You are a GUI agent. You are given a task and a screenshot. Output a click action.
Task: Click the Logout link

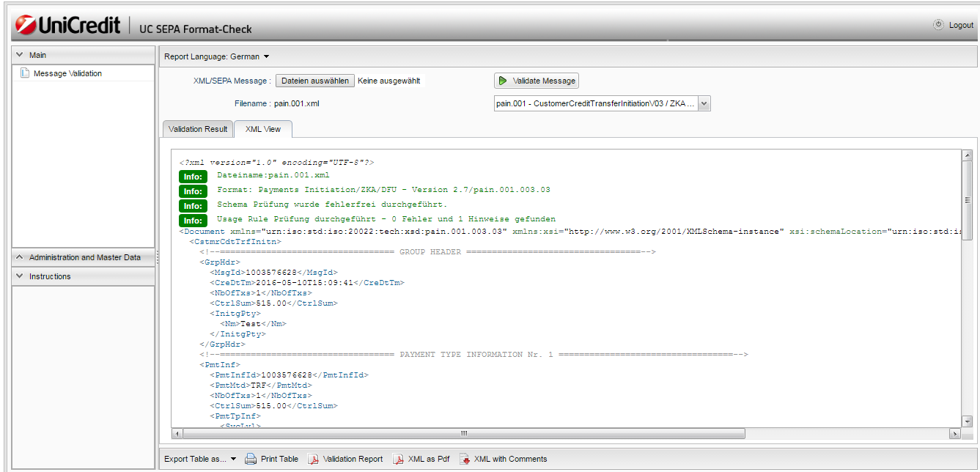coord(961,25)
